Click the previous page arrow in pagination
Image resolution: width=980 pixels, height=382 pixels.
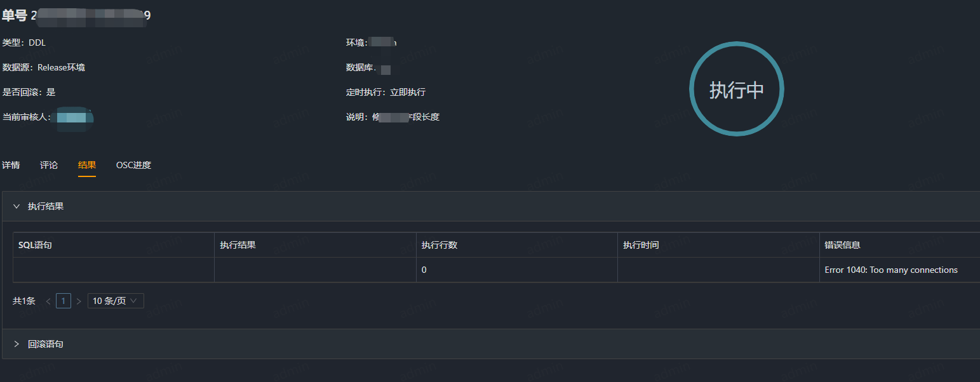pos(48,300)
